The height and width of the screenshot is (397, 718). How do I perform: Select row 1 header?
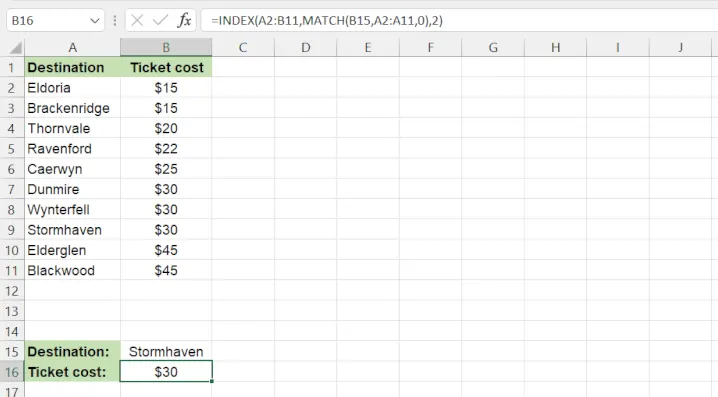tap(12, 68)
